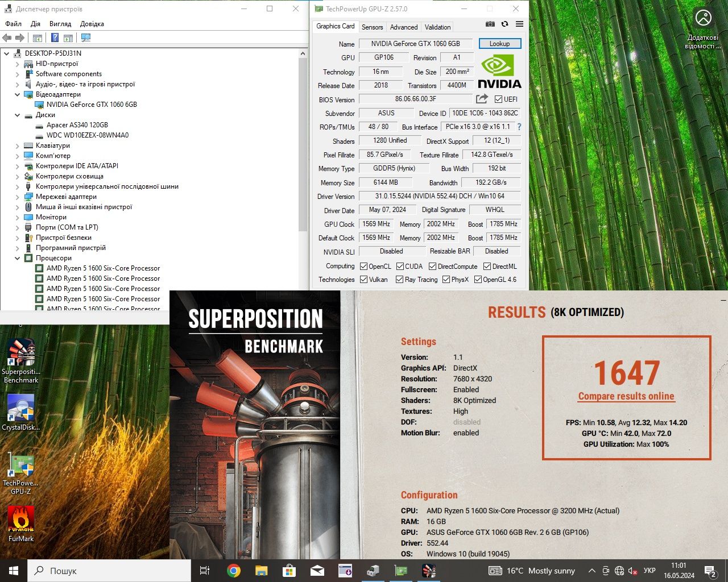728x582 pixels.
Task: Click the УКР language indicator
Action: [x=650, y=571]
